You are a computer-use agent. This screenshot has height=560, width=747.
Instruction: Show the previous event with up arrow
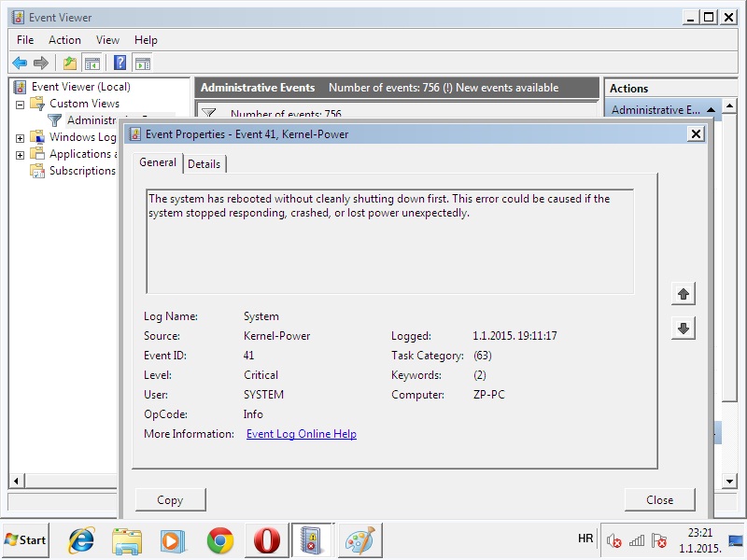tap(684, 294)
